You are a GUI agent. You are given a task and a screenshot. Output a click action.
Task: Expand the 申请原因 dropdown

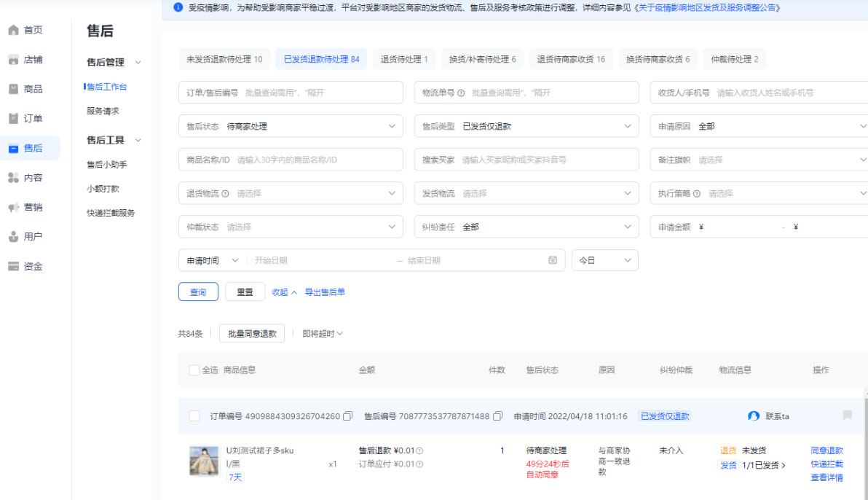[759, 125]
